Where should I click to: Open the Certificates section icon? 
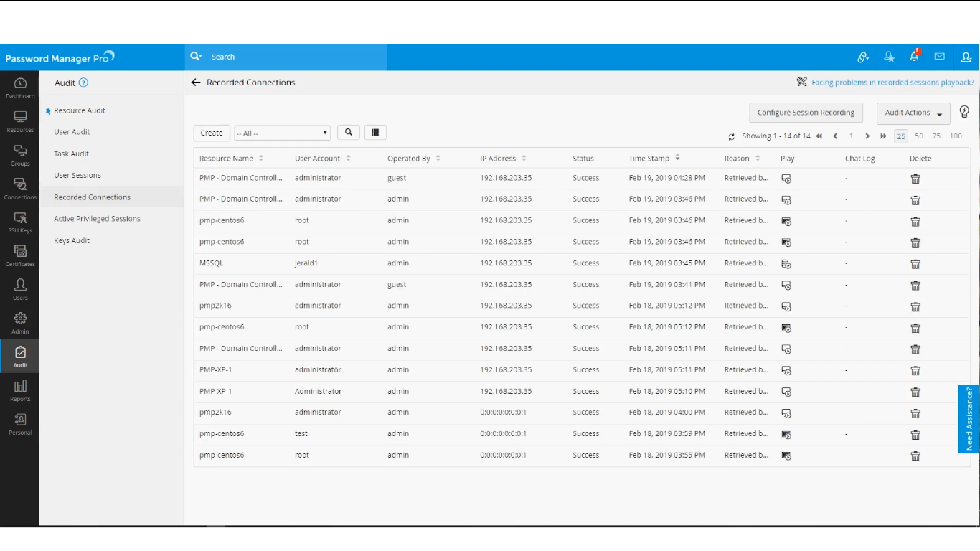pyautogui.click(x=20, y=255)
